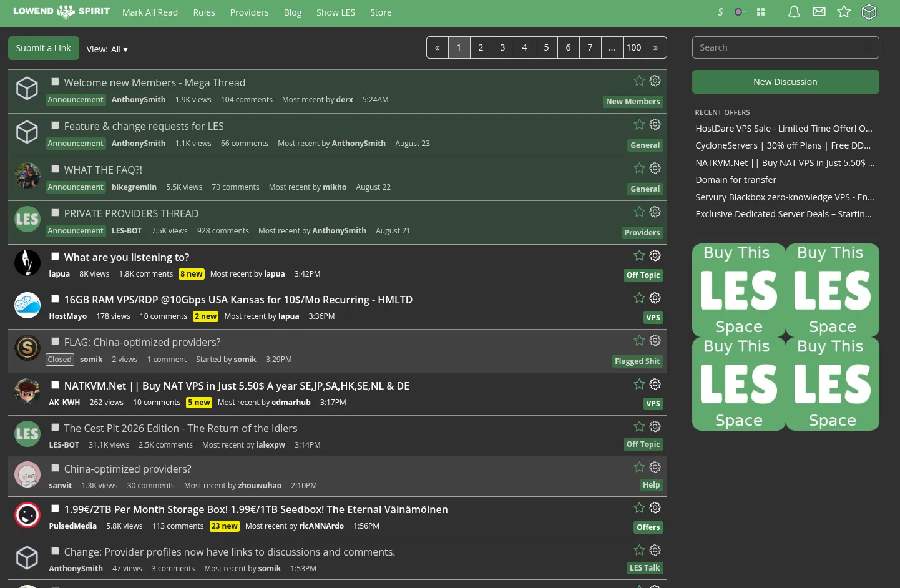Open Store in top menu
The image size is (900, 588).
pos(381,12)
